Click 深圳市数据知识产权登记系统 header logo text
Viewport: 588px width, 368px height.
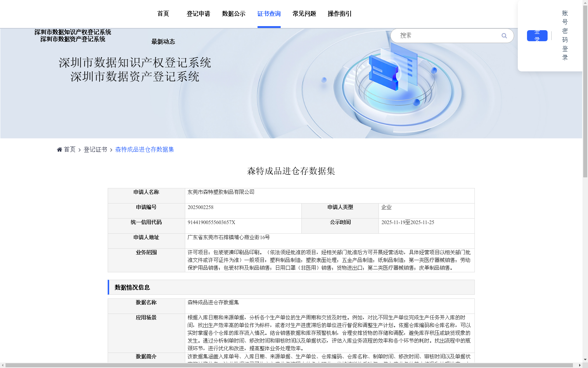[x=73, y=32]
